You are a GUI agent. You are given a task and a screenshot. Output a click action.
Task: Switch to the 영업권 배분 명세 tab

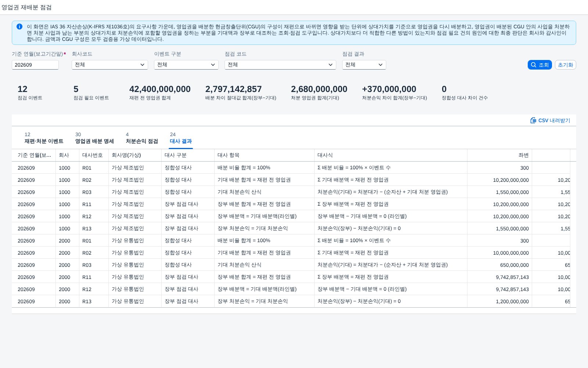94,138
